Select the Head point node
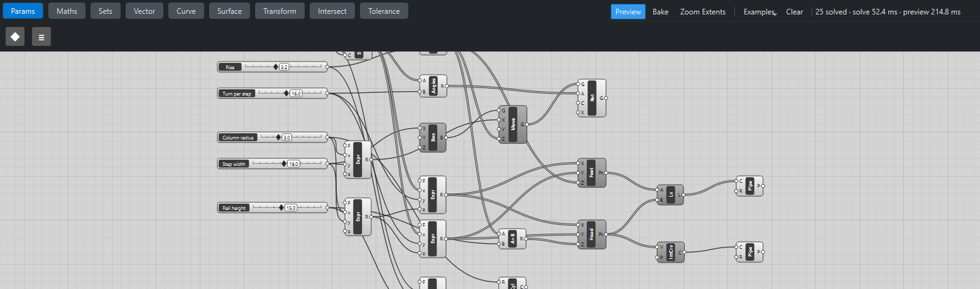Viewport: 980px width, 289px height. point(592,234)
